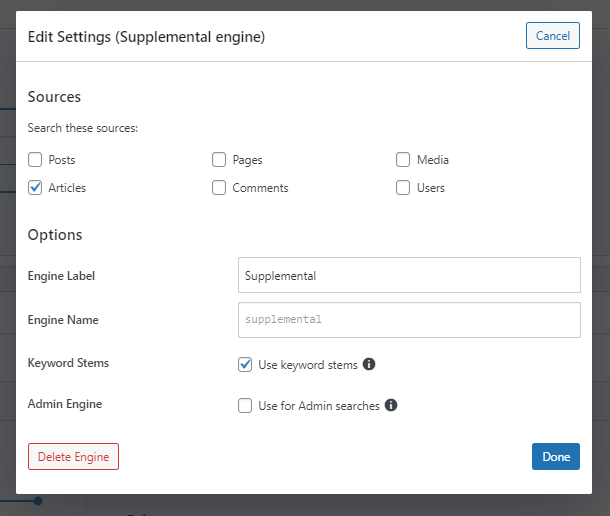The width and height of the screenshot is (610, 516).
Task: Uncheck Use keyword stems option
Action: pos(245,365)
